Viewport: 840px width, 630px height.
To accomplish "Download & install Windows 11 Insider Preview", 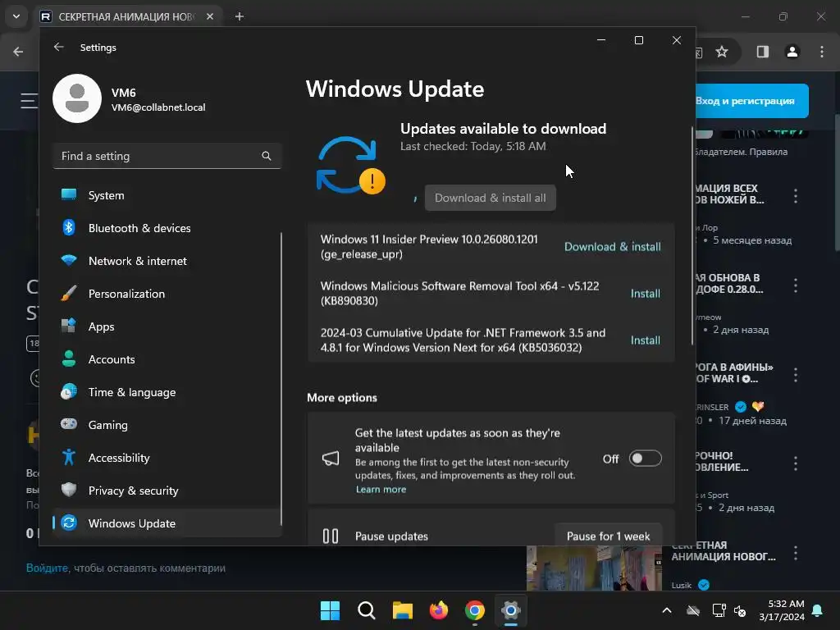I will point(612,246).
